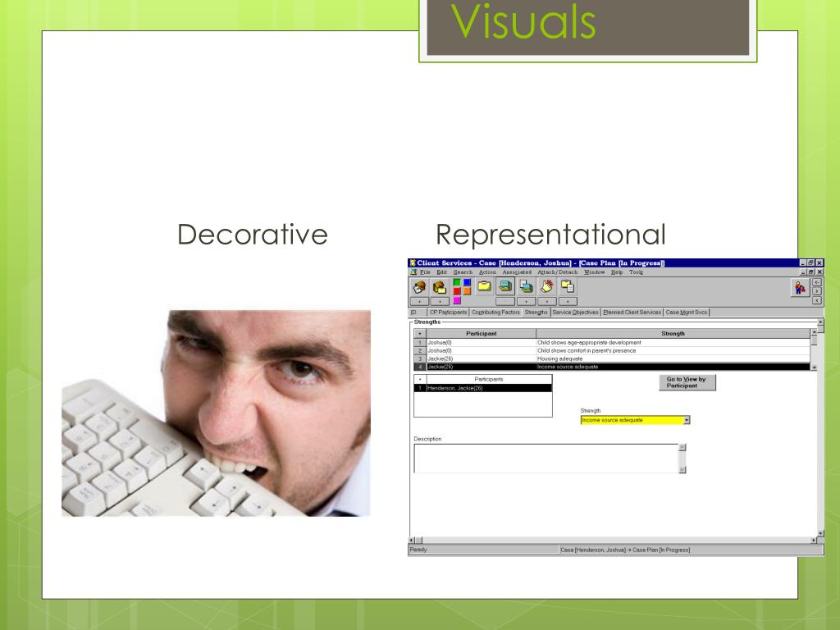Click the Participant column header
Image resolution: width=840 pixels, height=630 pixels.
481,333
